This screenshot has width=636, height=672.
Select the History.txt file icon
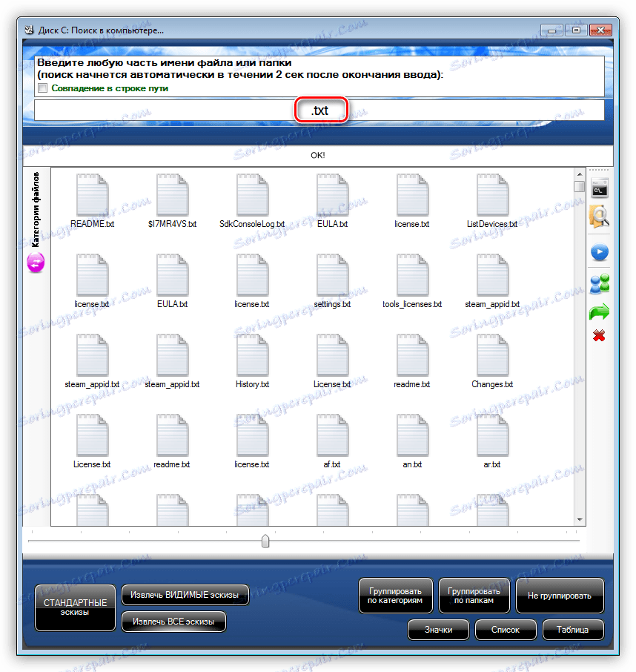[x=252, y=355]
